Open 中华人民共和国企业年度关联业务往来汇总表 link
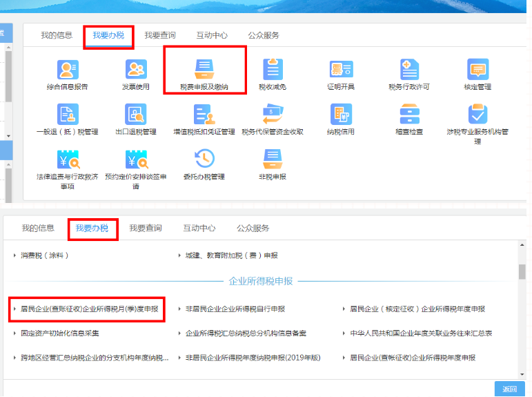The image size is (532, 397). (421, 333)
